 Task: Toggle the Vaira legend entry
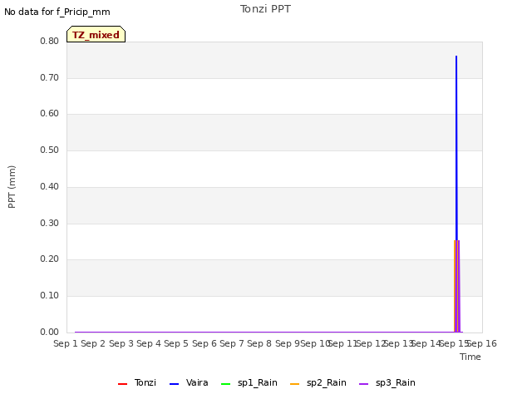coord(189,382)
